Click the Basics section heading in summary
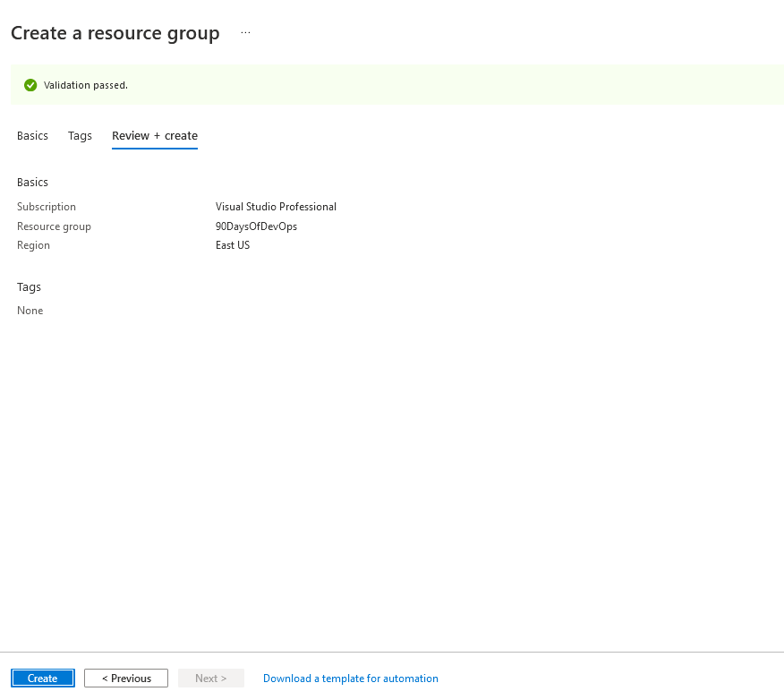Image resolution: width=784 pixels, height=700 pixels. click(x=32, y=183)
